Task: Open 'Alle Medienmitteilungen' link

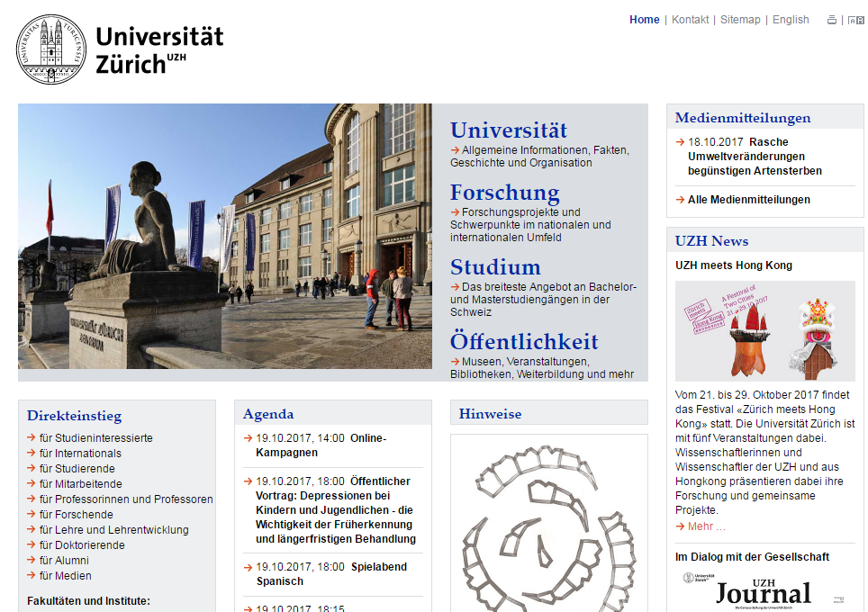Action: 749,200
